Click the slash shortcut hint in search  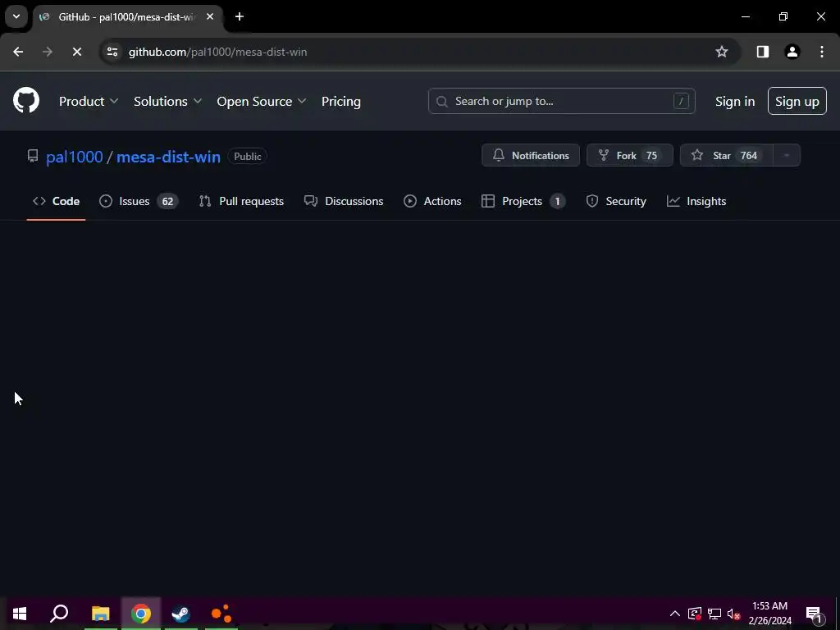click(x=681, y=101)
